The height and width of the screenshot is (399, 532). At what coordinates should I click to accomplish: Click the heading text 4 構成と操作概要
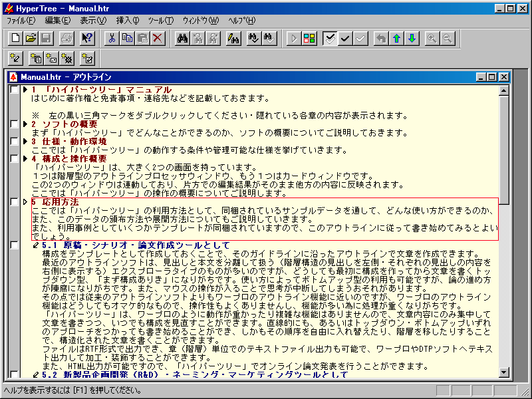[69, 159]
